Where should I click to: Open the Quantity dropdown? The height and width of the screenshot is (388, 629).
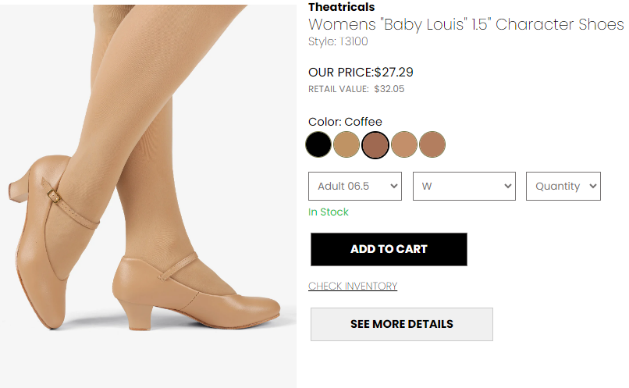click(x=563, y=186)
